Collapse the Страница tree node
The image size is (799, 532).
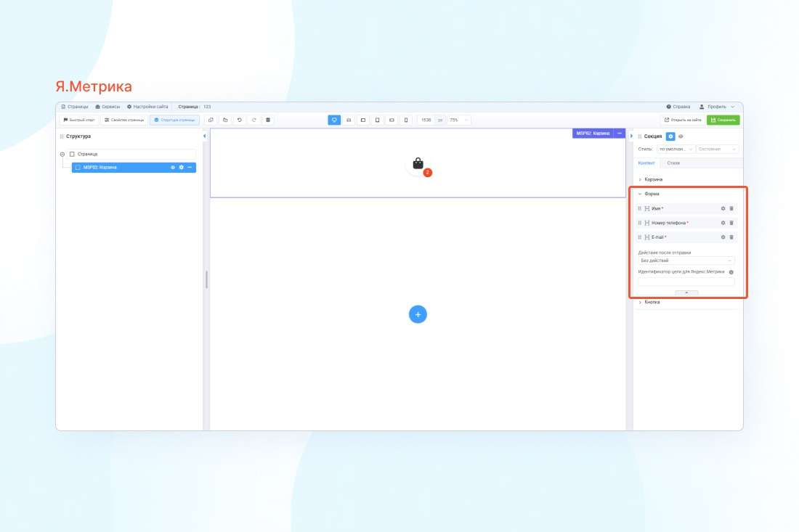point(62,155)
